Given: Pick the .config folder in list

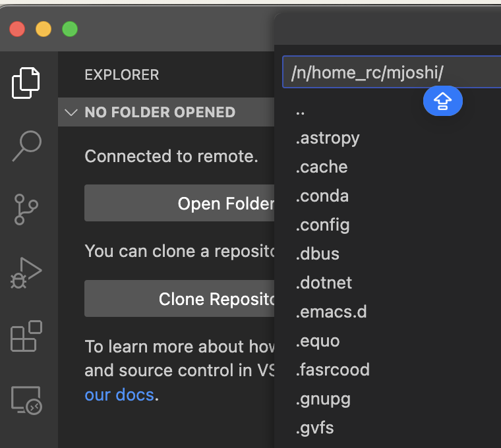Looking at the screenshot, I should (x=323, y=225).
